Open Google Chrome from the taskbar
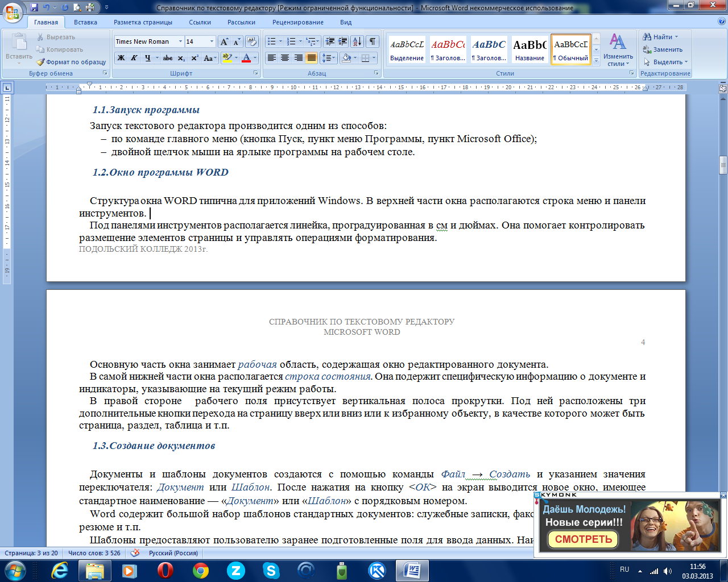 pos(200,570)
